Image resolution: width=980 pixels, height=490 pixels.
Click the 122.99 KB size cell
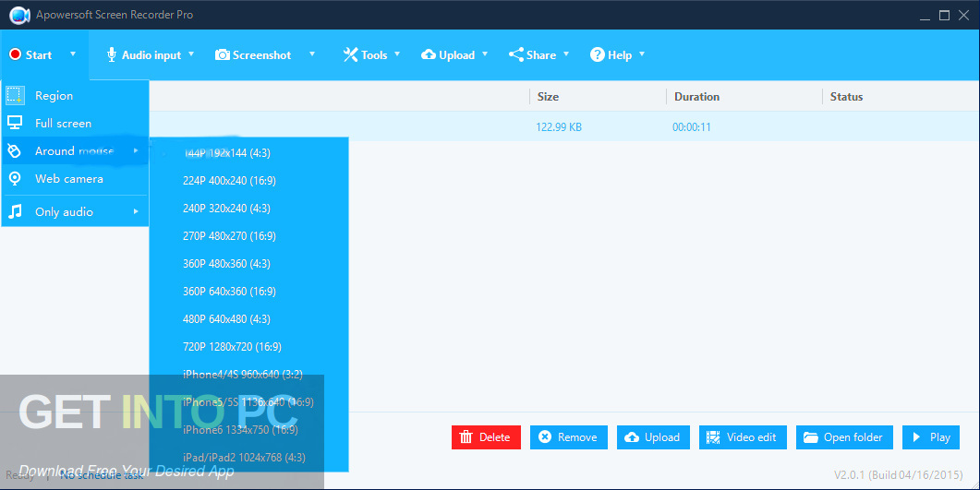(559, 127)
